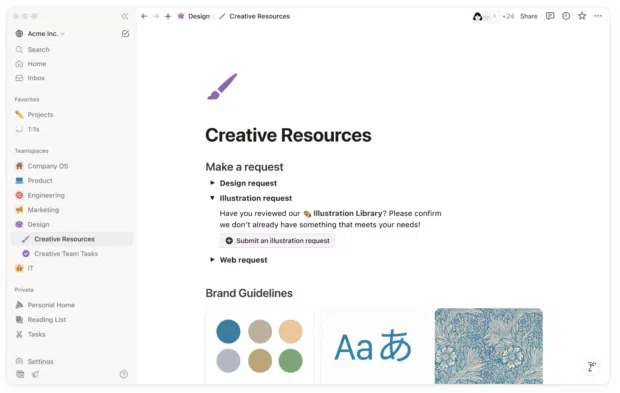Expand the Design request toggle
Screen dimensions: 620x393
pos(212,183)
